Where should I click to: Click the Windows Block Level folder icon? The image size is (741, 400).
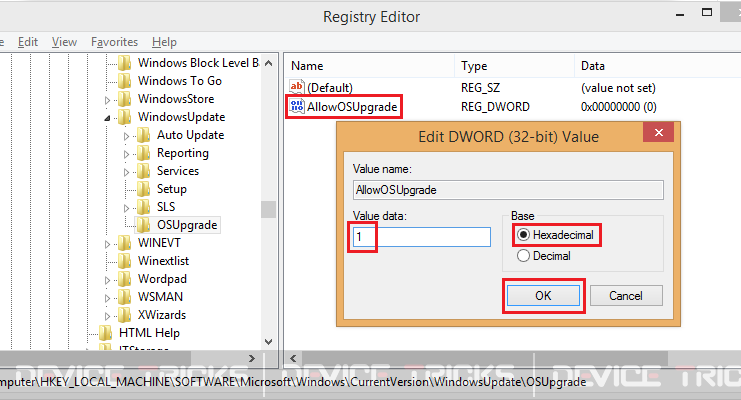point(124,62)
